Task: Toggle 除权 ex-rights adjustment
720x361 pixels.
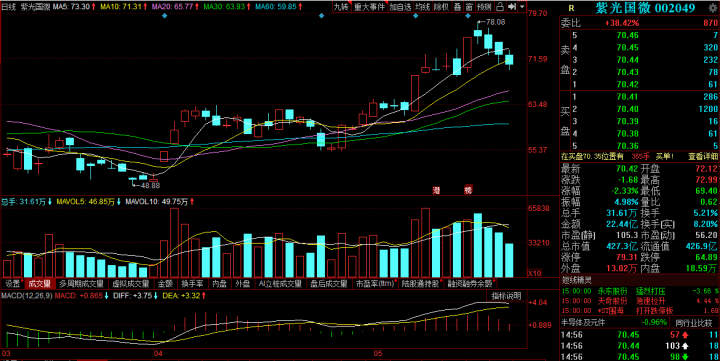Action: [442, 7]
